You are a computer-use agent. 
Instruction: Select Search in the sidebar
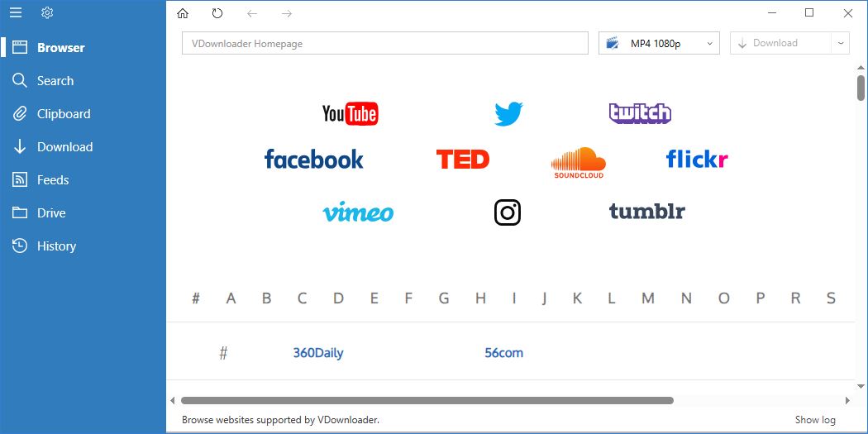(x=83, y=81)
